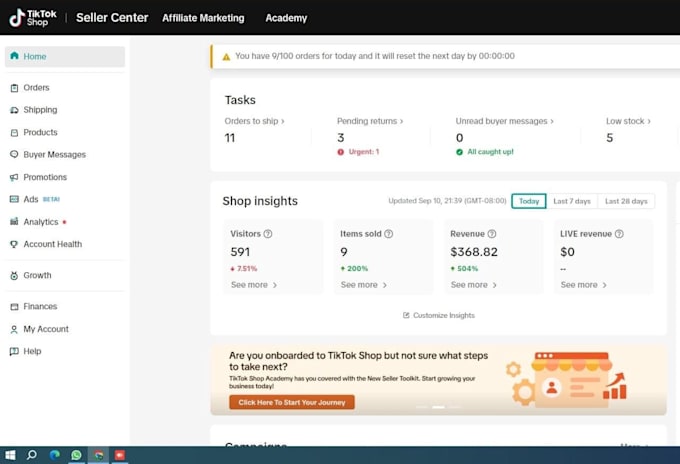The image size is (680, 464).
Task: Open the Orders to ship task
Action: click(x=255, y=121)
